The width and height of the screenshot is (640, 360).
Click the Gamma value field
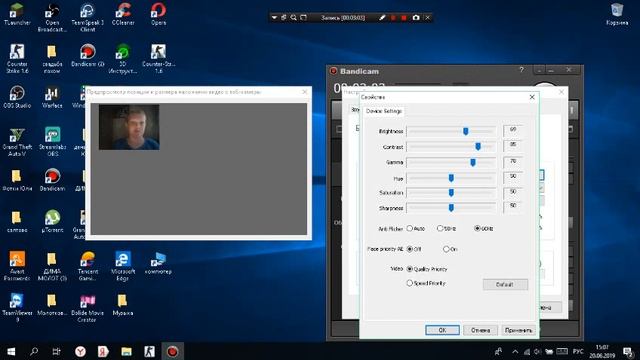[513, 162]
